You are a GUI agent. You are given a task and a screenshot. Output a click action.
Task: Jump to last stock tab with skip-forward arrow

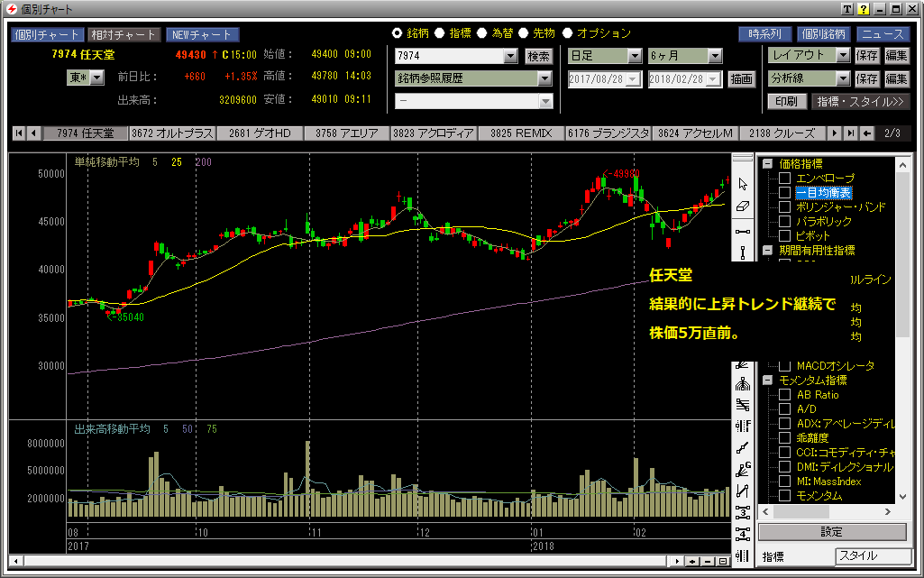tap(850, 133)
